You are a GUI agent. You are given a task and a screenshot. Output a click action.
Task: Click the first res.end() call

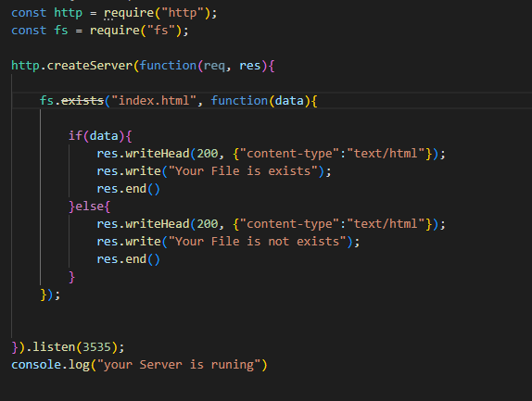128,189
